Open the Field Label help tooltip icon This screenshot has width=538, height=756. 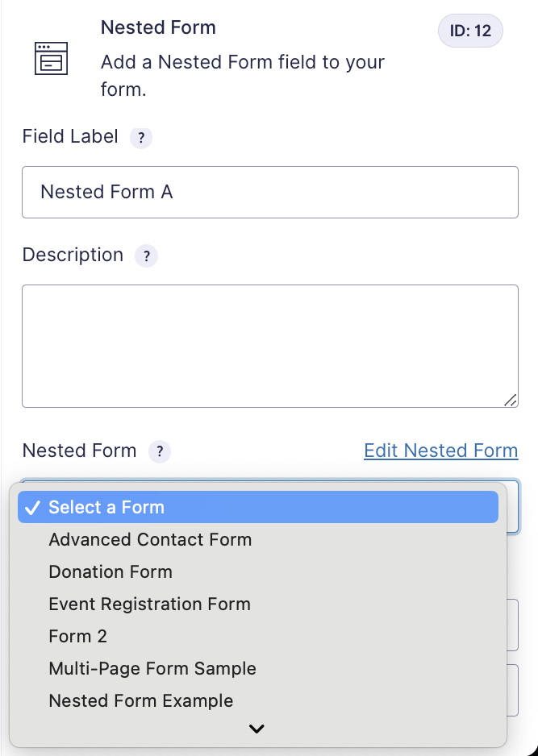[x=141, y=138]
